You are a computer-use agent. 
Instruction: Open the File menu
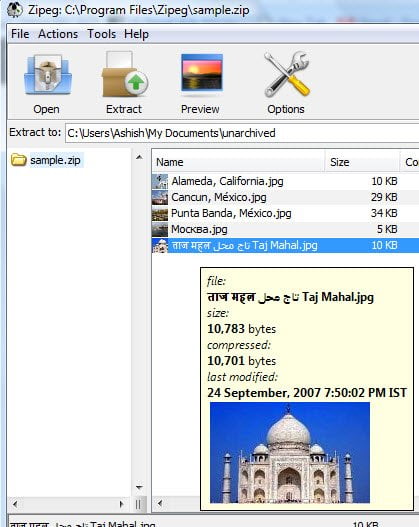[20, 34]
